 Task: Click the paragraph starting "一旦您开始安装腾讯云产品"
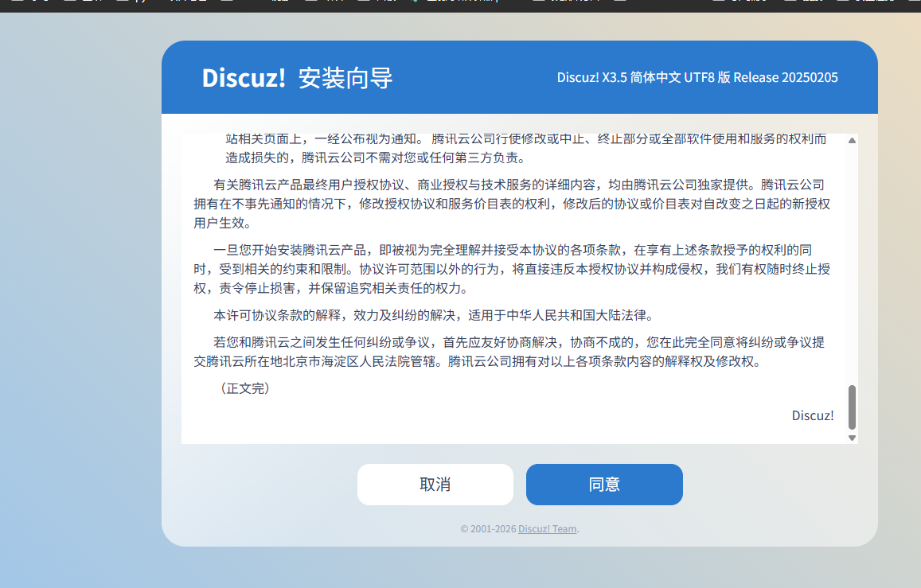pyautogui.click(x=512, y=269)
